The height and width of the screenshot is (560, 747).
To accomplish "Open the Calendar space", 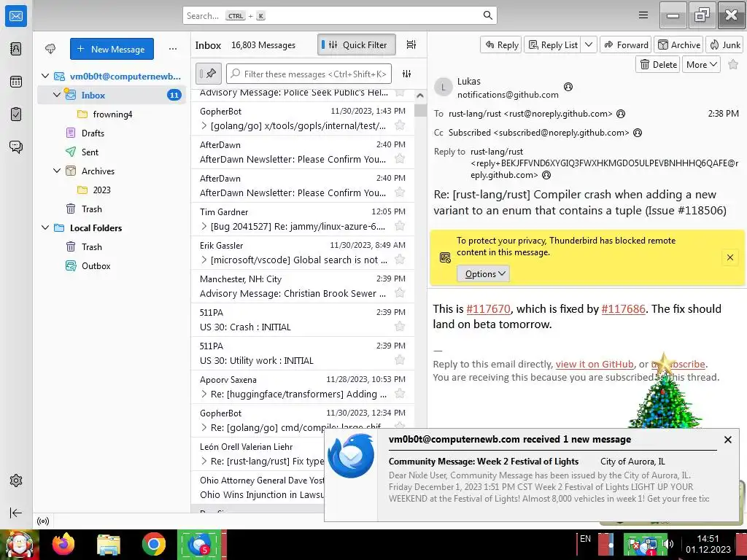I will pyautogui.click(x=16, y=82).
